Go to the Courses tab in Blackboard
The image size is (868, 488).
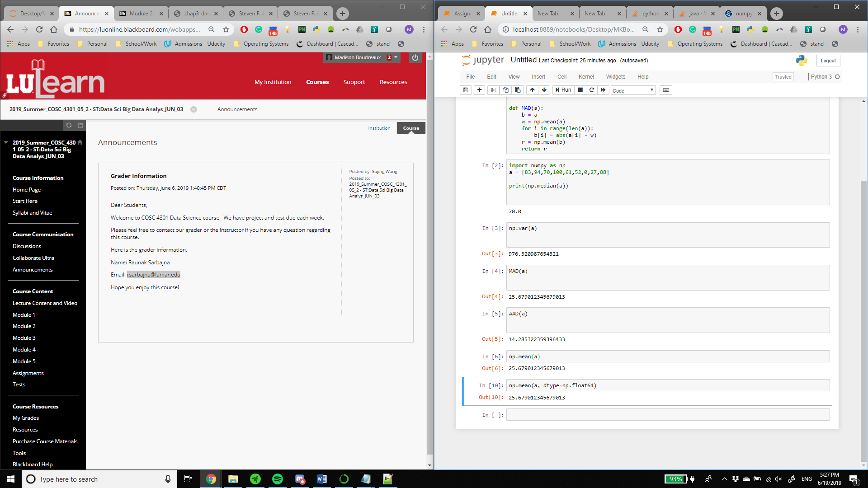317,82
